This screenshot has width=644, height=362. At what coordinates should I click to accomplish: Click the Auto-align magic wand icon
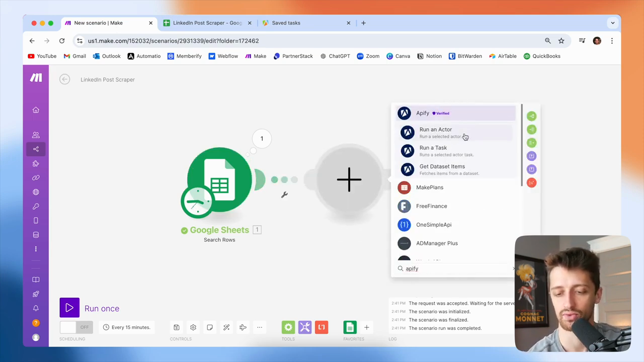coord(226,327)
